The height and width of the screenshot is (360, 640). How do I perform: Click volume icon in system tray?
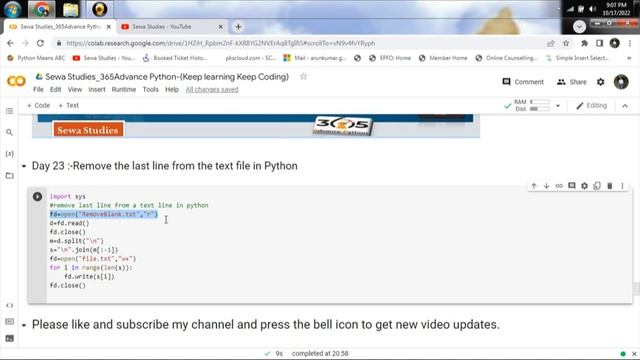pos(593,9)
